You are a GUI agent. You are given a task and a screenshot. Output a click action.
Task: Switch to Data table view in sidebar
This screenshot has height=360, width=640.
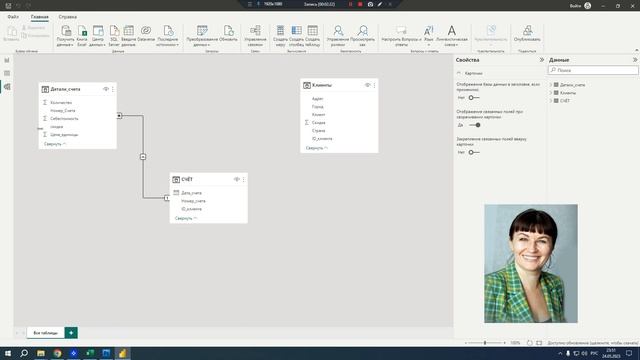click(7, 73)
